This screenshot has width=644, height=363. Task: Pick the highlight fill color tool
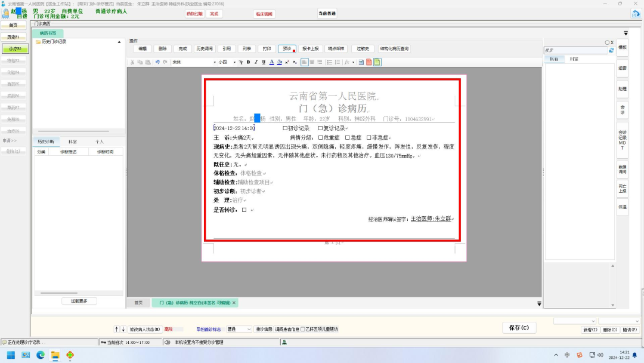coord(279,62)
